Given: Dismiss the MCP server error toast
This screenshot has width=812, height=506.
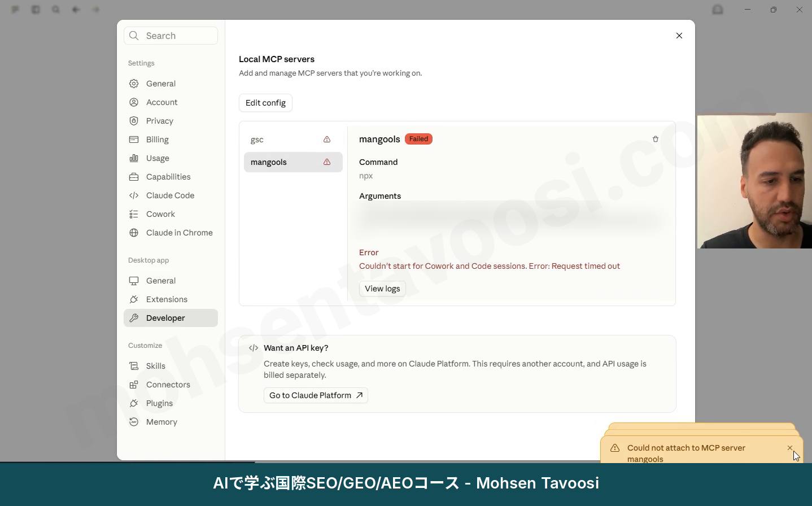Looking at the screenshot, I should [790, 448].
